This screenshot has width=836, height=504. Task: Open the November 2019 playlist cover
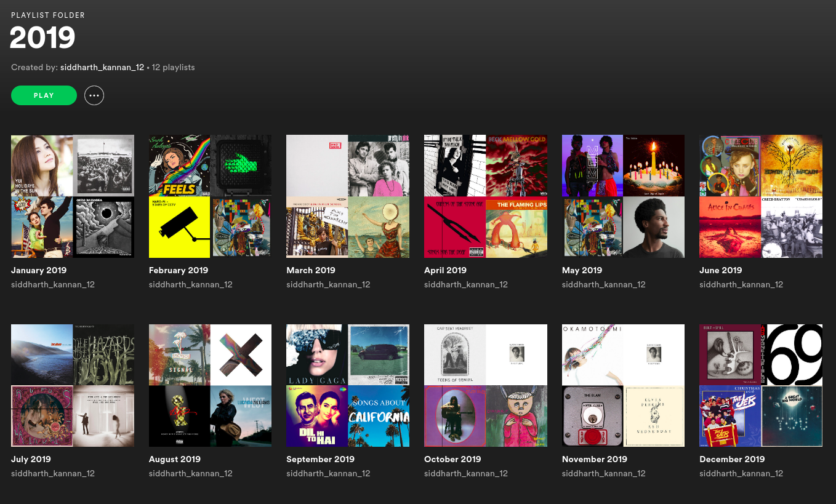(x=623, y=385)
